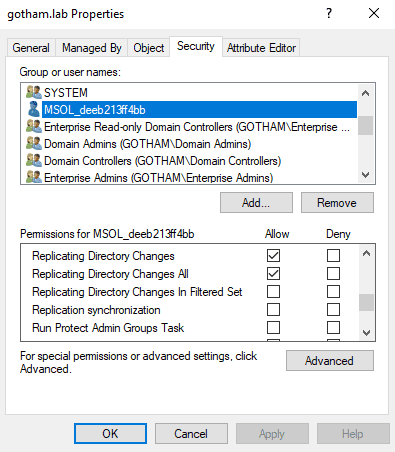Click the MSOL_deeb213ff4bb user icon
Viewport: 395px width, 452px height.
[x=34, y=109]
